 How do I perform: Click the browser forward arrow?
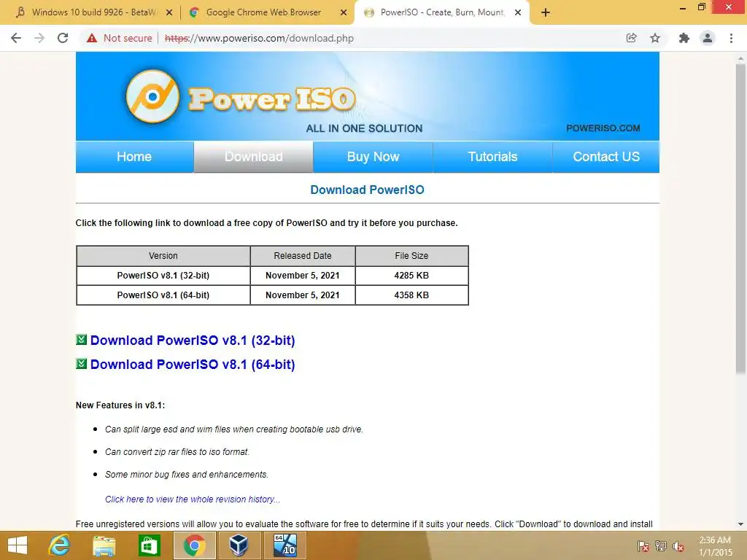[39, 38]
